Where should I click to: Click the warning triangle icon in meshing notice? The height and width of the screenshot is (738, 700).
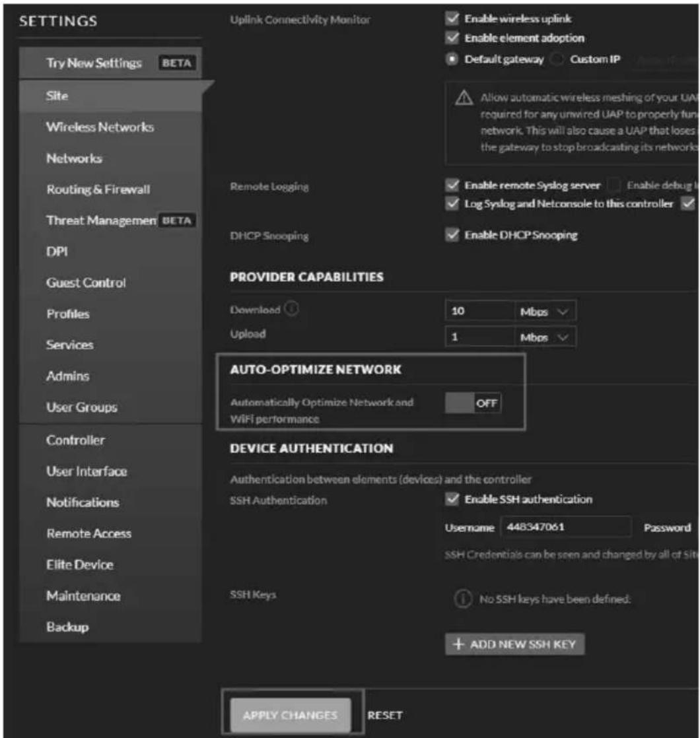(x=464, y=98)
